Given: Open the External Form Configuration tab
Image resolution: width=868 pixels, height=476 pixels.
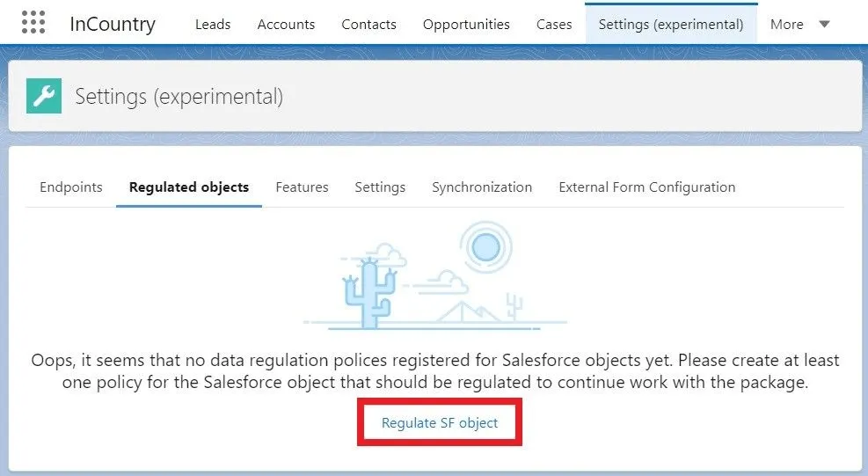Looking at the screenshot, I should (647, 187).
